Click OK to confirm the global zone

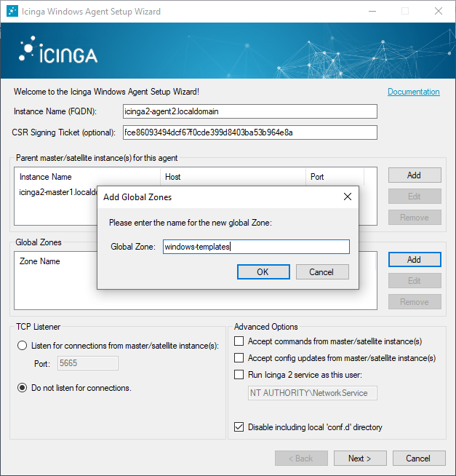[263, 271]
